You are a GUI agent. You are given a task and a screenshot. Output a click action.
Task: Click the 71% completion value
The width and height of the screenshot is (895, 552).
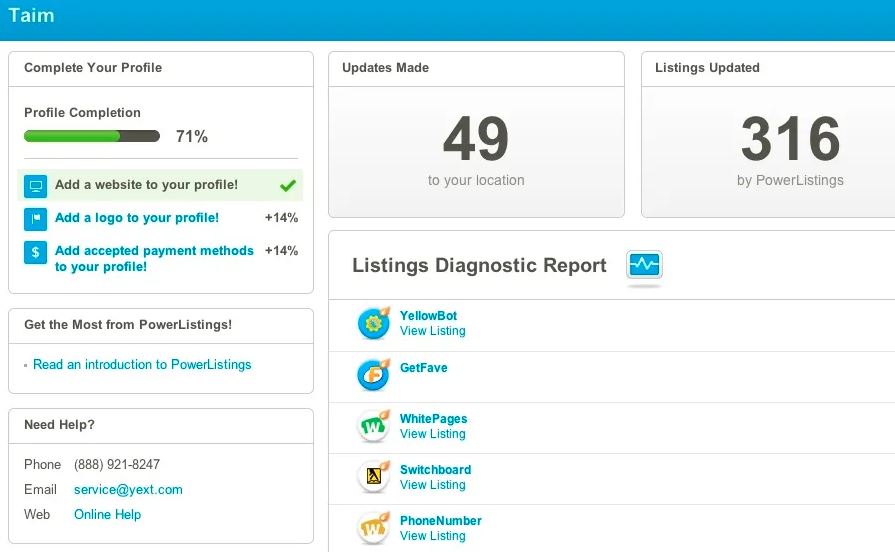(x=192, y=136)
